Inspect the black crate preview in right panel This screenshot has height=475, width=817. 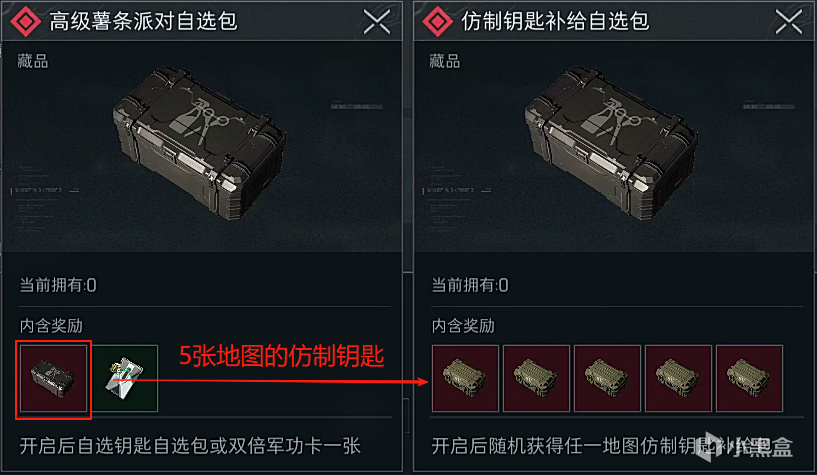point(611,143)
